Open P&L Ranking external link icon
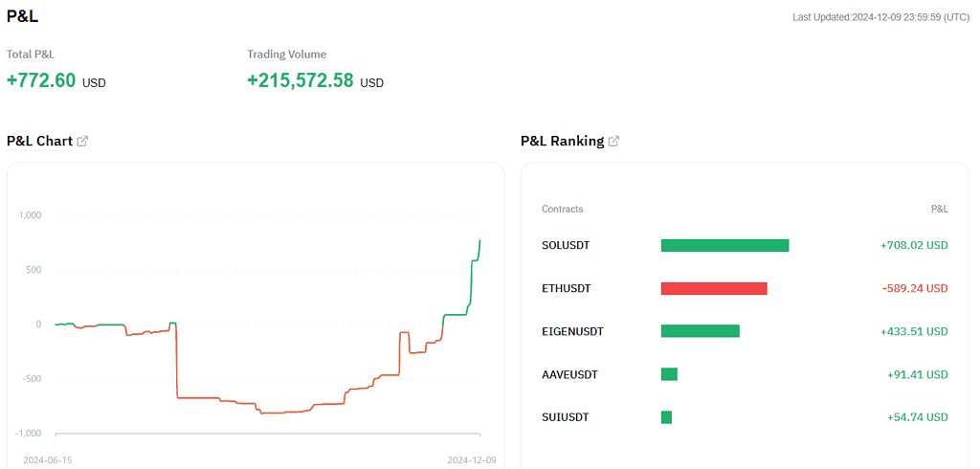 pyautogui.click(x=613, y=142)
